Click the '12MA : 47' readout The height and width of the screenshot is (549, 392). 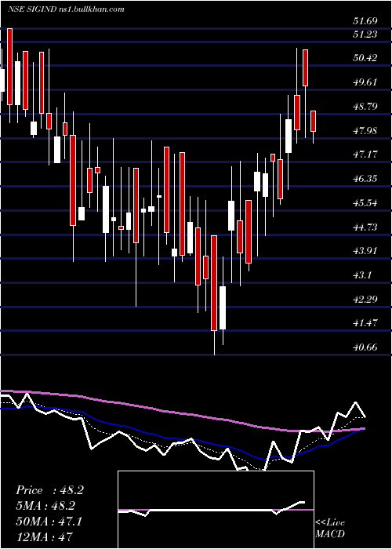44,536
